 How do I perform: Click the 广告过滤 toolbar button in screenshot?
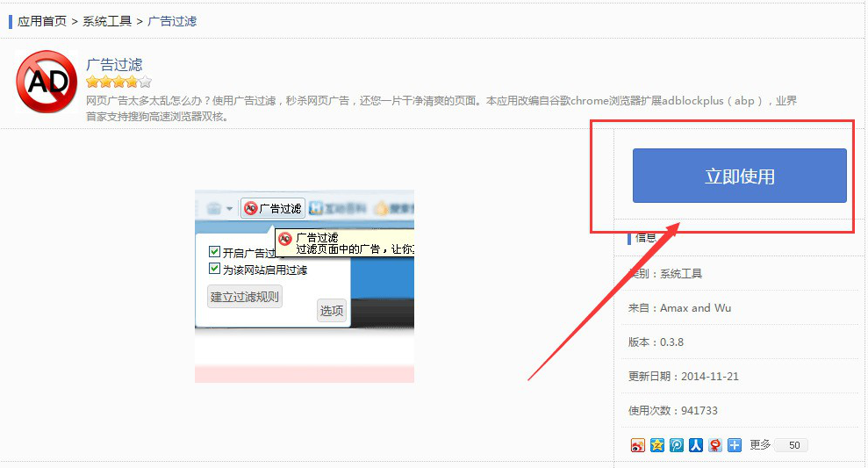273,208
